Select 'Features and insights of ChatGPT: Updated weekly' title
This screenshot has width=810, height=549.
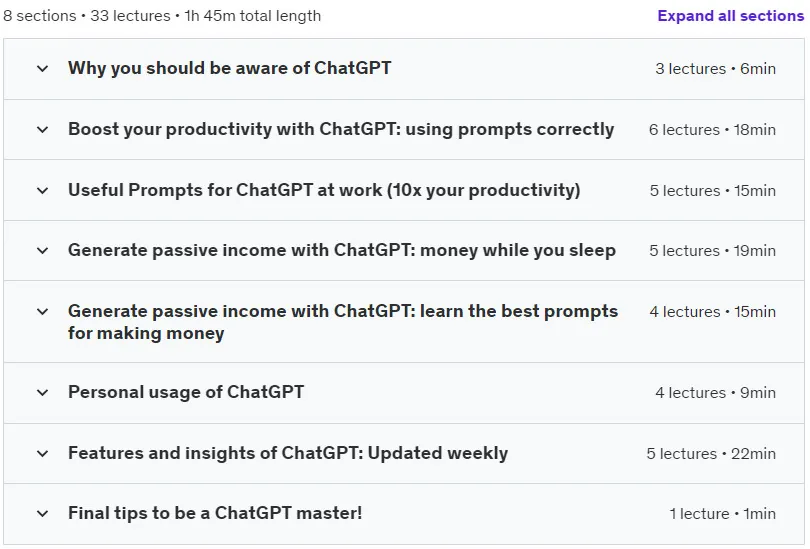tap(288, 453)
